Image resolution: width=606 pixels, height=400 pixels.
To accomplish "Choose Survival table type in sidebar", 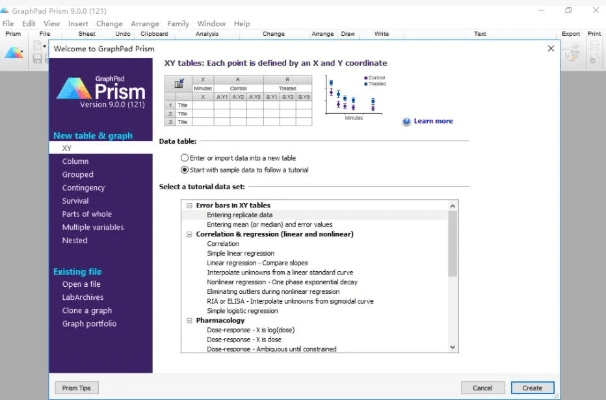I will (75, 201).
